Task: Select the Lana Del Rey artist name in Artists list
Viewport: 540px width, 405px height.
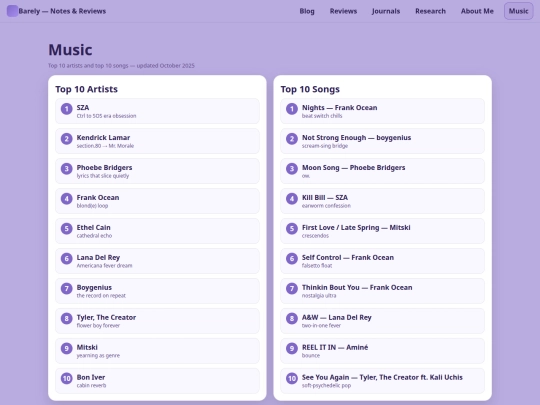Action: pos(98,258)
